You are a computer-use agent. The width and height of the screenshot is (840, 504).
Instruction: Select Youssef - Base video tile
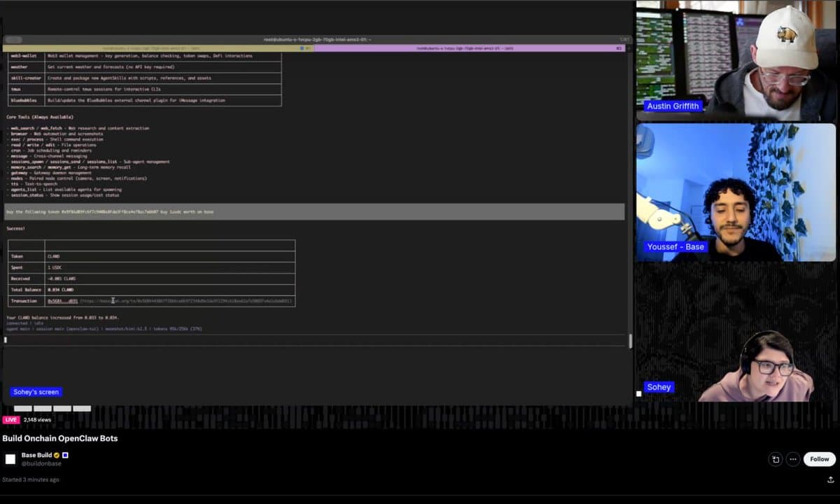pos(736,192)
